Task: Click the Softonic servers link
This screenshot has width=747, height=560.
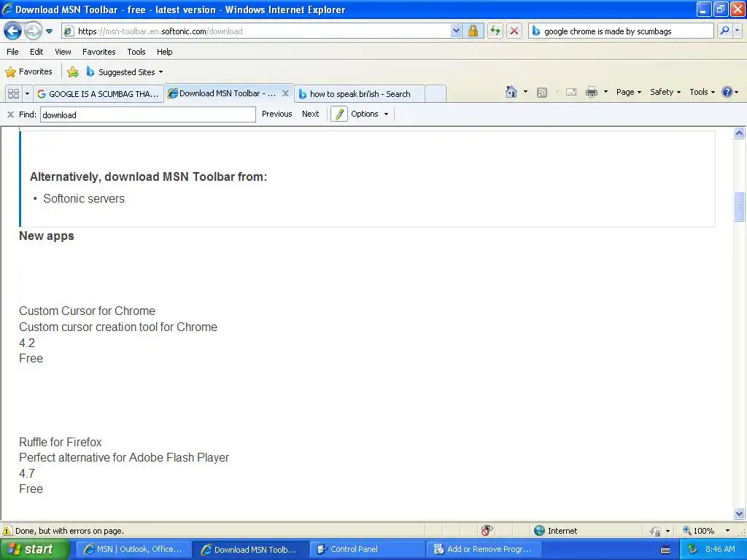Action: (x=84, y=198)
